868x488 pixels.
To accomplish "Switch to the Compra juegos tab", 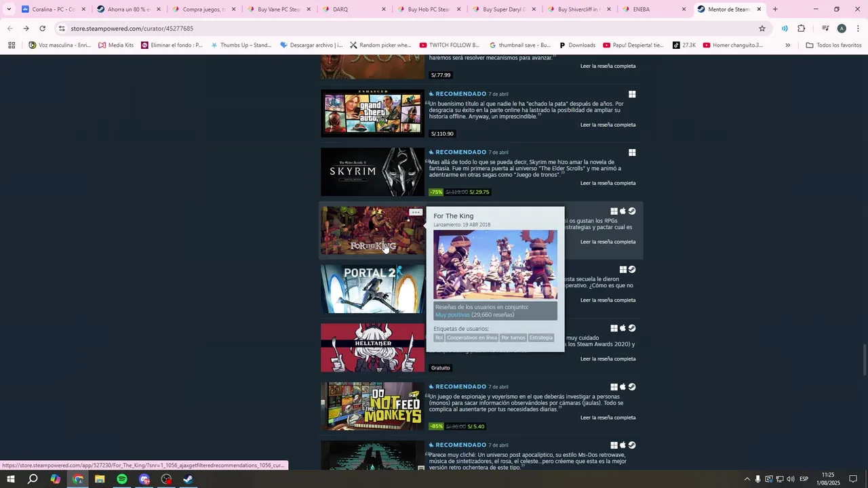I will [202, 9].
